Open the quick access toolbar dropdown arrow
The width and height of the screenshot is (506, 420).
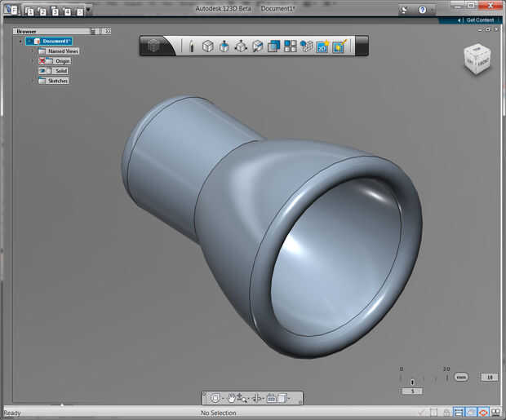point(88,10)
